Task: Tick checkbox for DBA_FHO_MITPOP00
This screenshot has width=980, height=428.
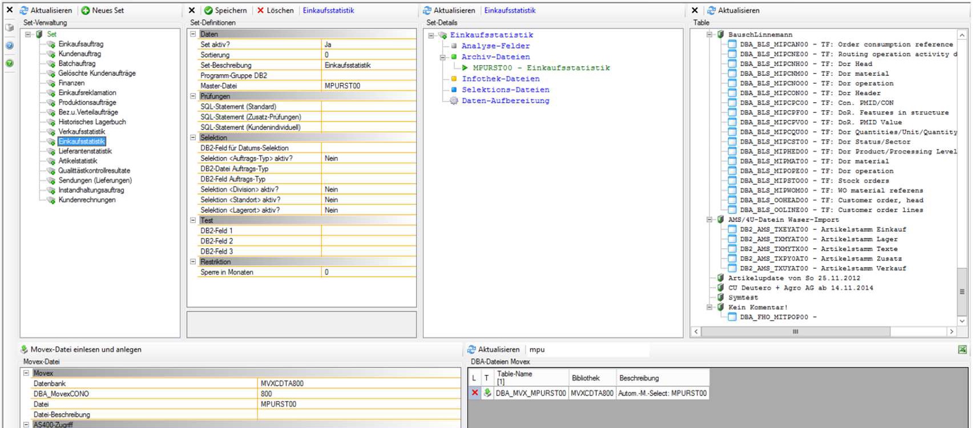Action: pyautogui.click(x=732, y=317)
